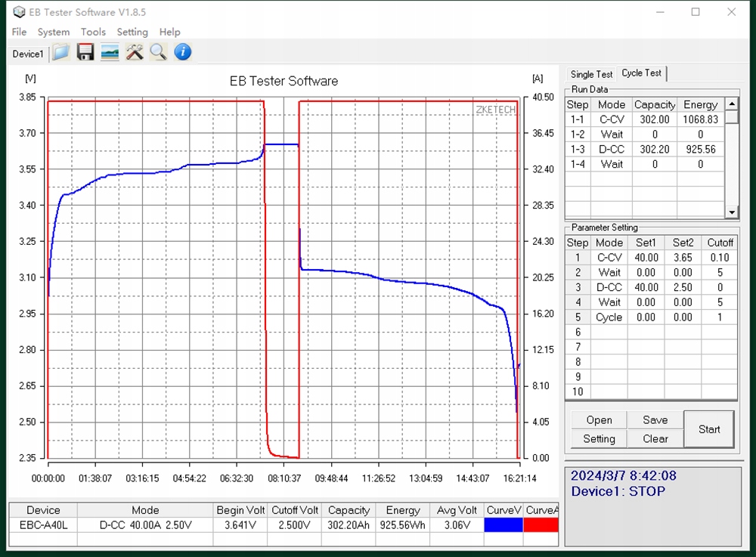
Task: Open the Tools menu
Action: (93, 32)
